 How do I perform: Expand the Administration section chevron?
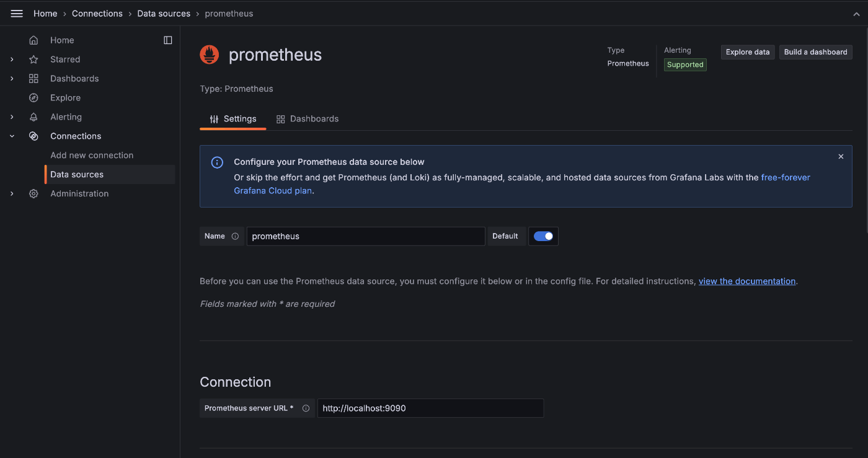pyautogui.click(x=12, y=194)
